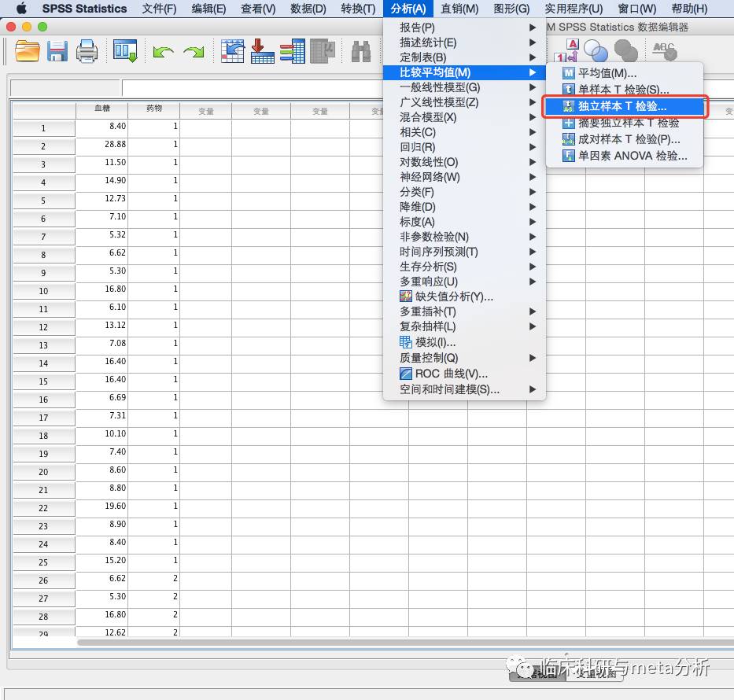Select the 降维(D) menu entry
The width and height of the screenshot is (734, 700).
(x=464, y=207)
